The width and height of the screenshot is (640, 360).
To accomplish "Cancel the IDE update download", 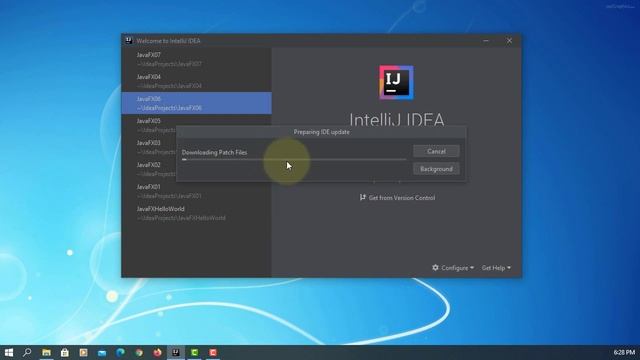I will click(436, 151).
